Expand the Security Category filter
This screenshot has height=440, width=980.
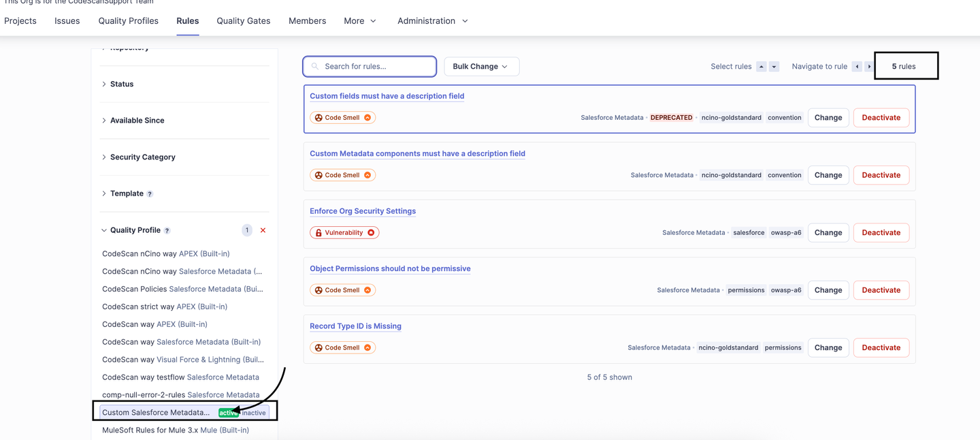(142, 157)
